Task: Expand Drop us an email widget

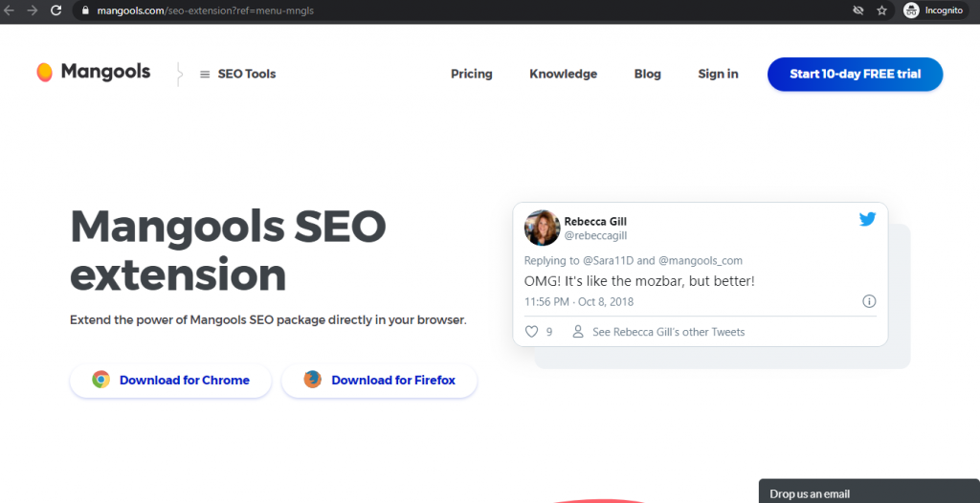Action: (869, 492)
